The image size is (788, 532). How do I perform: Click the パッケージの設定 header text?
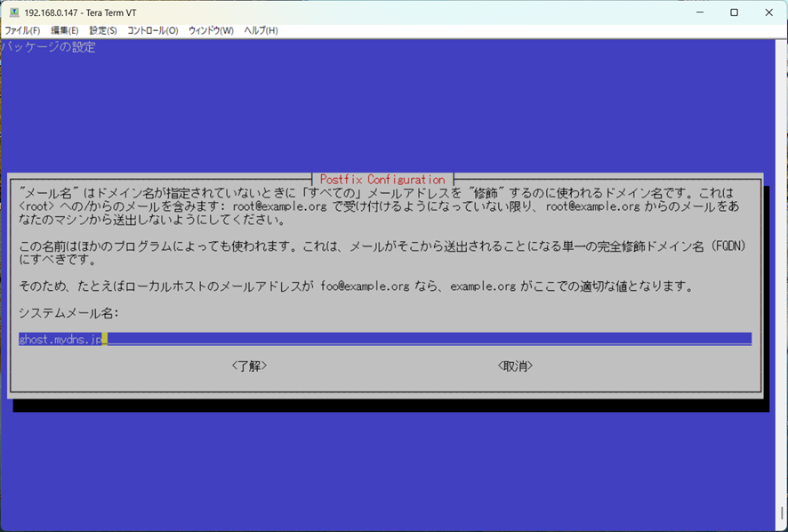coord(48,47)
